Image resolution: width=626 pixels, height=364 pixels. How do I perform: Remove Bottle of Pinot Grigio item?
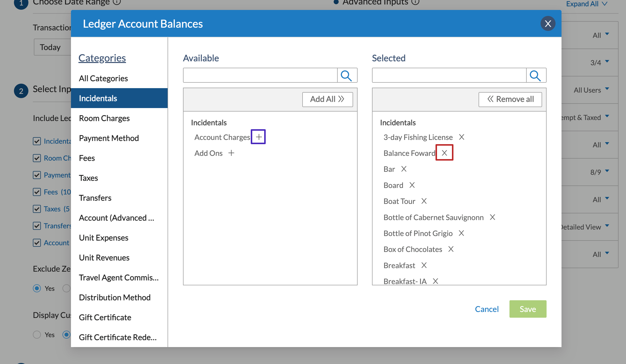[461, 233]
